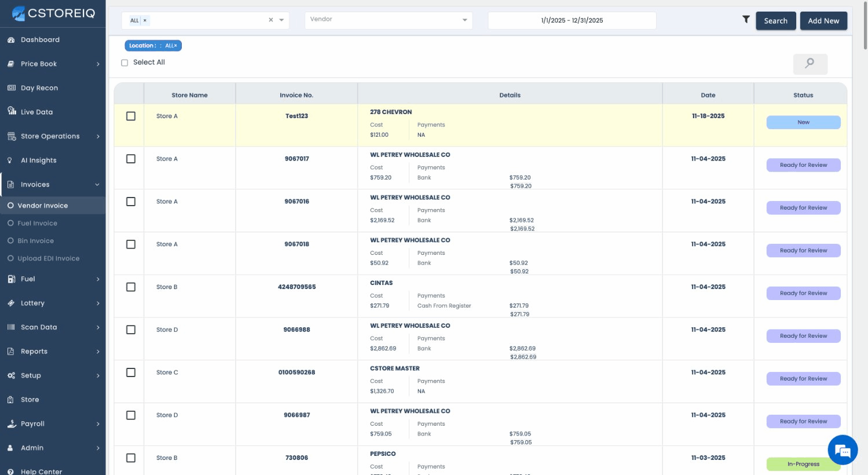Open the live chat bubble
This screenshot has width=868, height=475.
[x=843, y=450]
